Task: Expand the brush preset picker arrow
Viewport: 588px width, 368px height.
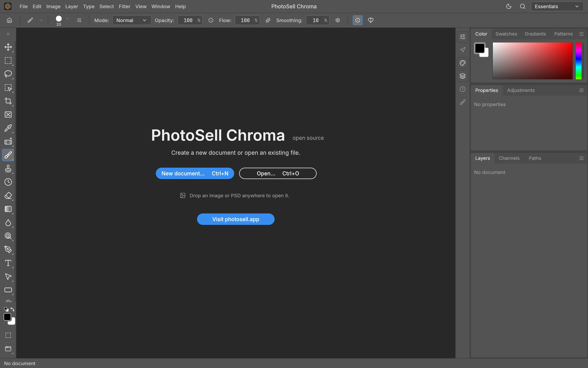Action: pyautogui.click(x=67, y=19)
